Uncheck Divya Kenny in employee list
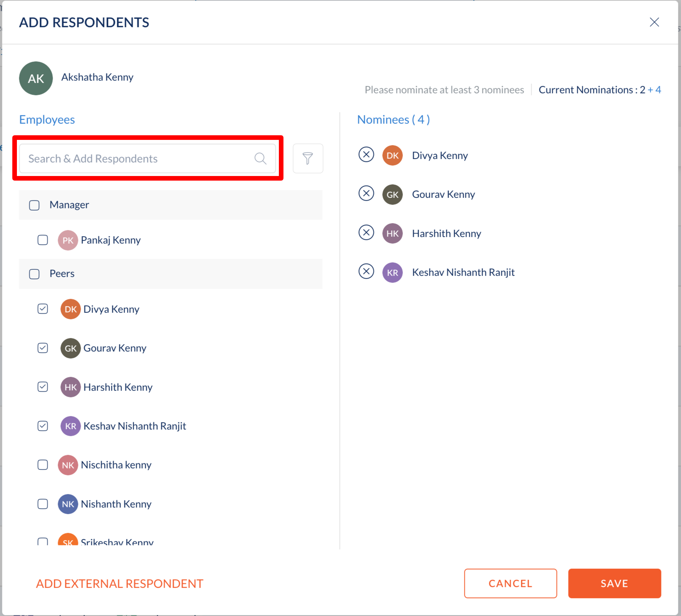 tap(43, 309)
